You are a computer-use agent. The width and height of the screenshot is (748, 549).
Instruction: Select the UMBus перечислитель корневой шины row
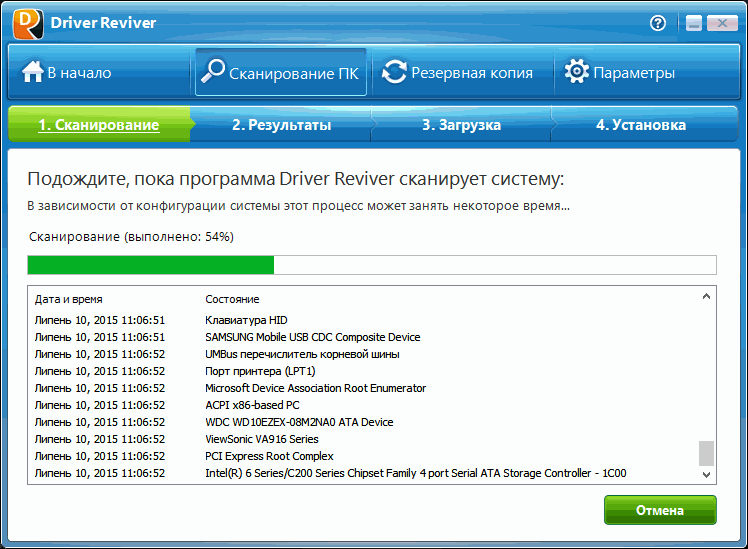[365, 354]
